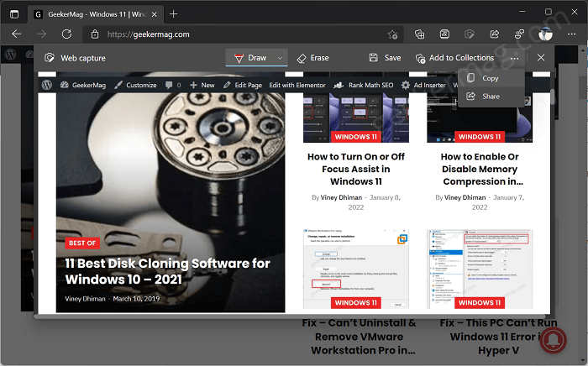Screen dimensions: 588x366
Task: Select the Erase tool
Action: 313,58
